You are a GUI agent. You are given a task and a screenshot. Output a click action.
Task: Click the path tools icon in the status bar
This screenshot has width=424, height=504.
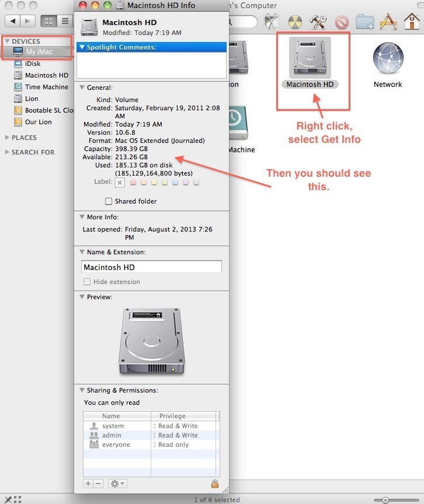(x=8, y=499)
